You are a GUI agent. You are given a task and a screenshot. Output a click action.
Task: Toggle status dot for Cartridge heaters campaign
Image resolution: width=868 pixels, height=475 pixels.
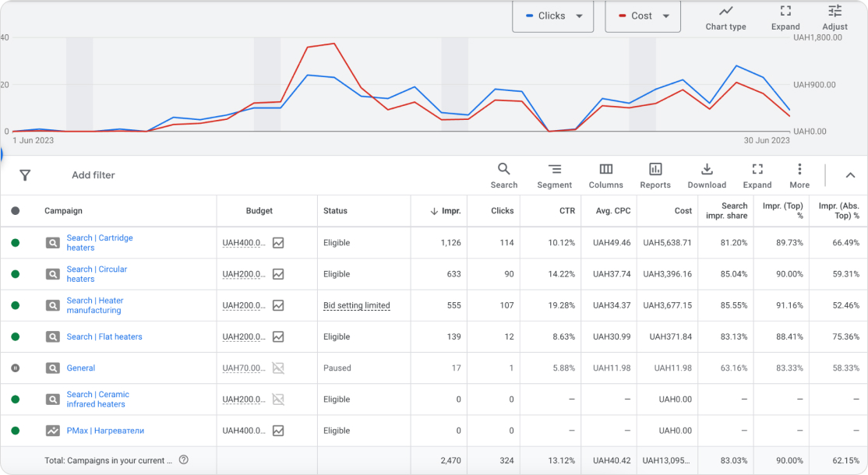[16, 243]
